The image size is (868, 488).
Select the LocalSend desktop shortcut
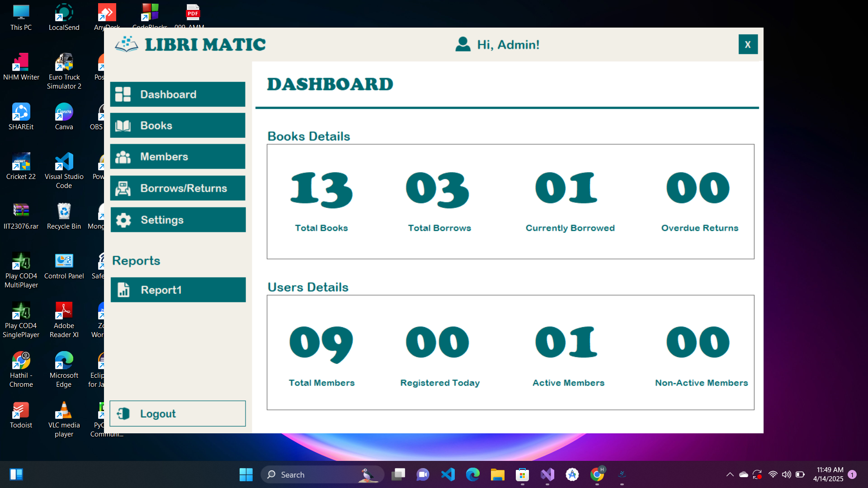tap(64, 18)
